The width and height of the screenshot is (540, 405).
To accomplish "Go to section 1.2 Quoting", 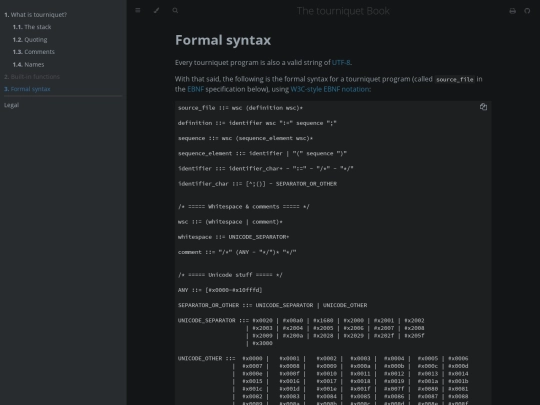I will [x=30, y=39].
